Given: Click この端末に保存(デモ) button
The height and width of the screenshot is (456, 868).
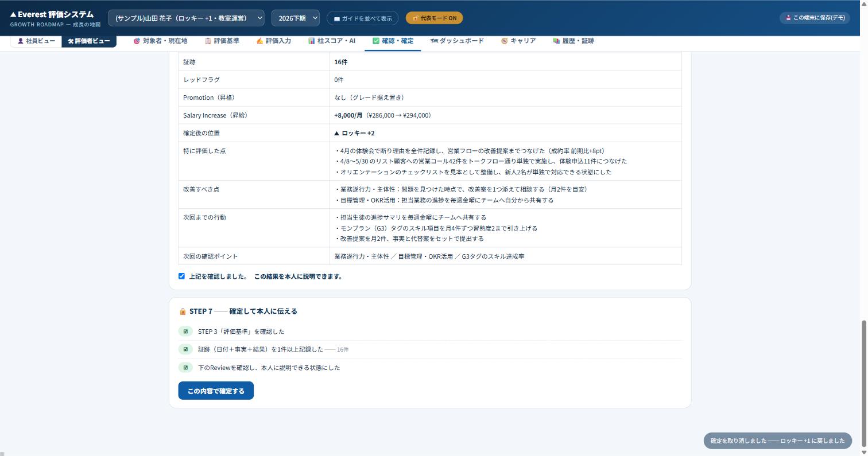Looking at the screenshot, I should coord(815,18).
